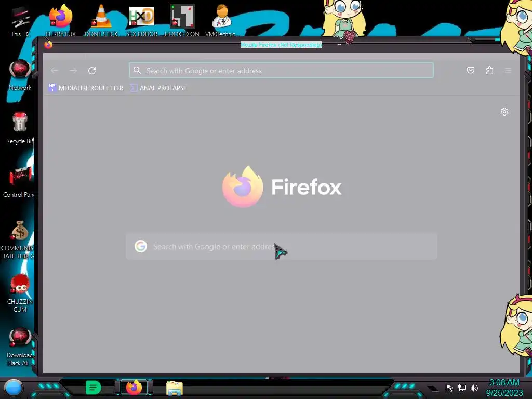Click the network tray icon
This screenshot has height=399, width=532.
pyautogui.click(x=462, y=388)
